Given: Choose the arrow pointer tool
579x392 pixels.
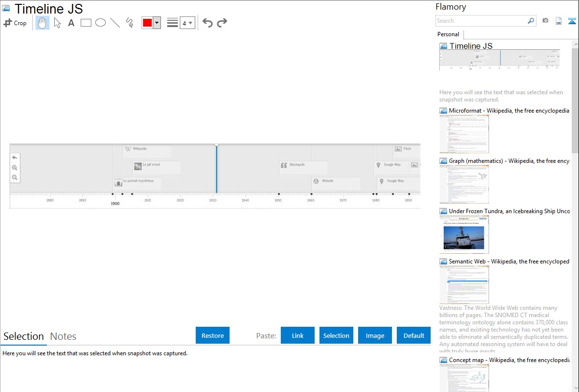Looking at the screenshot, I should (57, 23).
